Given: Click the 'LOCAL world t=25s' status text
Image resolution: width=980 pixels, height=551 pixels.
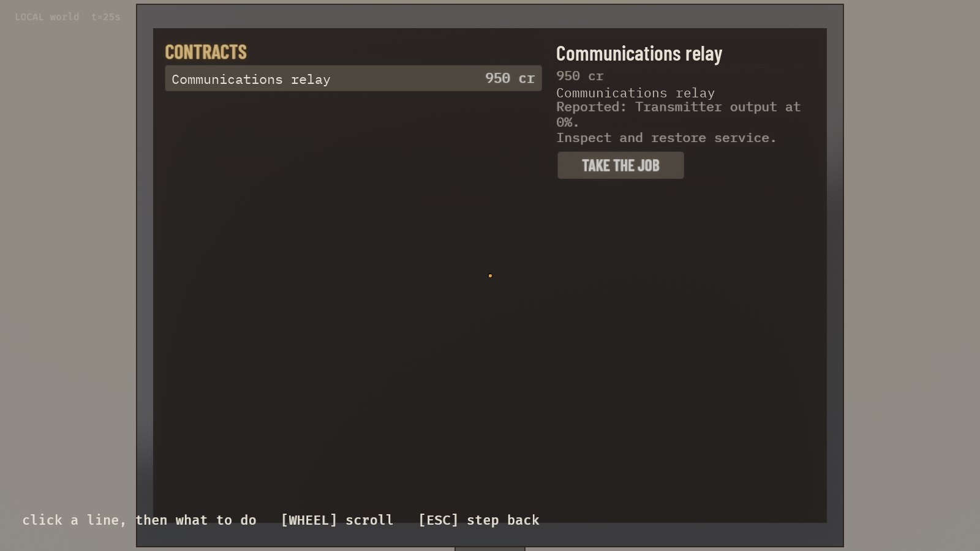Looking at the screenshot, I should click(67, 17).
